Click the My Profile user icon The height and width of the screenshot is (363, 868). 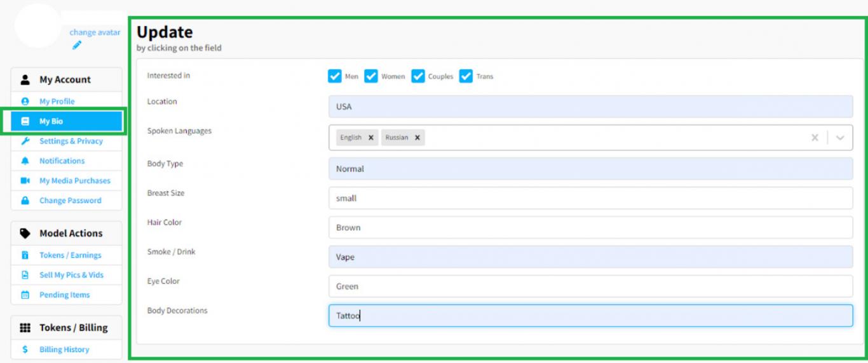25,102
